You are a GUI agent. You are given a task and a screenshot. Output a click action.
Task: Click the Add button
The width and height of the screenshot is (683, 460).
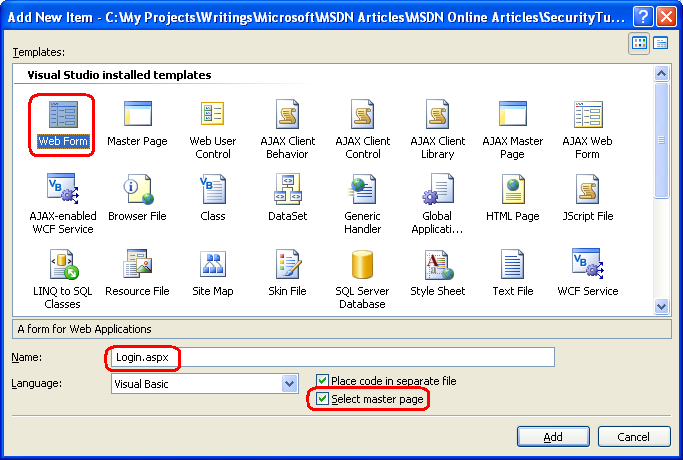(552, 437)
